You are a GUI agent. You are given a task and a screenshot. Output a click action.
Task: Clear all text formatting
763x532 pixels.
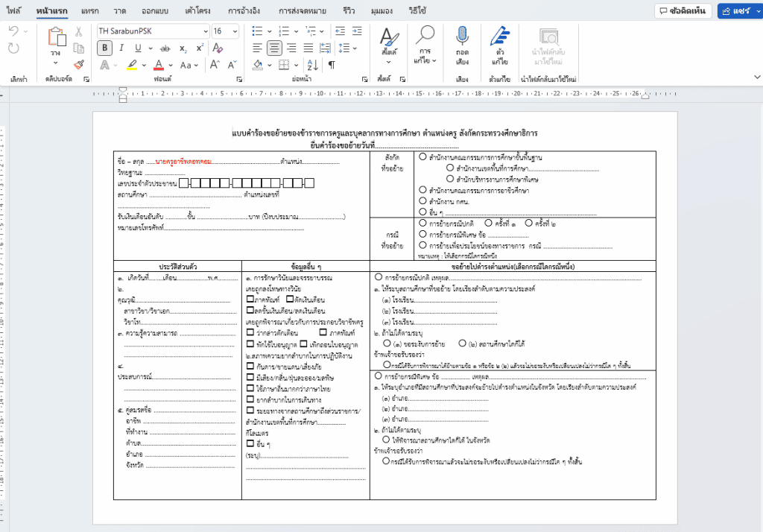point(218,48)
